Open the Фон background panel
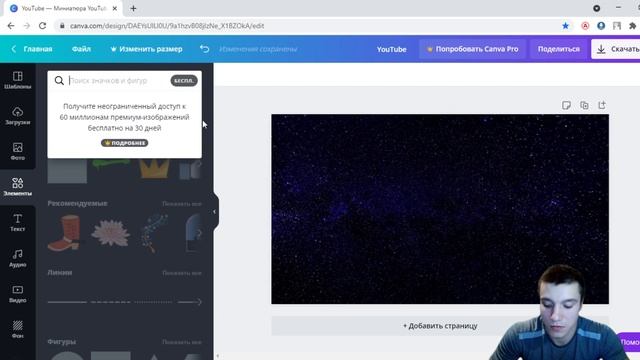 (x=18, y=329)
